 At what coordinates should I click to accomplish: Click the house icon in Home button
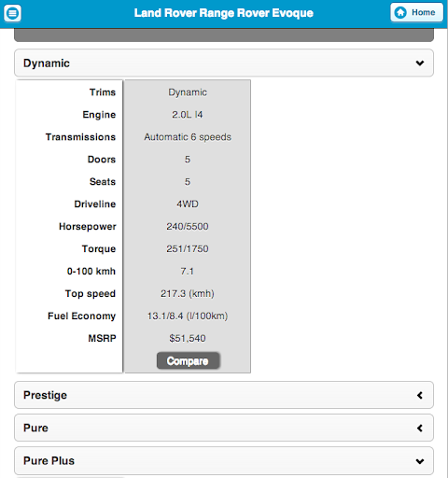tap(400, 12)
